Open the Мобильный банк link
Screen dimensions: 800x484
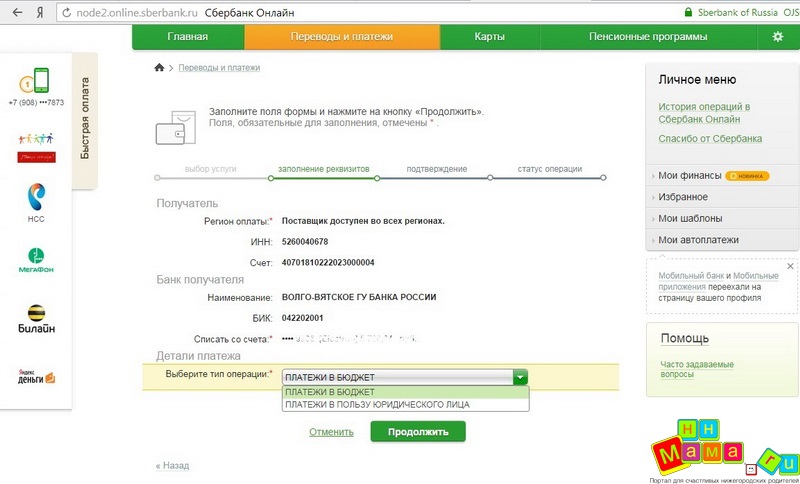click(x=691, y=276)
